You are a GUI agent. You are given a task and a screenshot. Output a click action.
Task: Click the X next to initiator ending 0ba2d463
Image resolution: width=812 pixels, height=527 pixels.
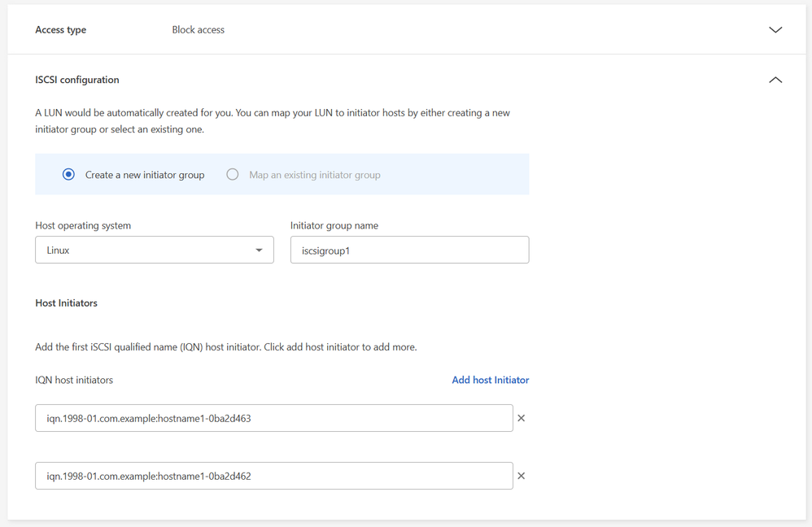(x=521, y=417)
